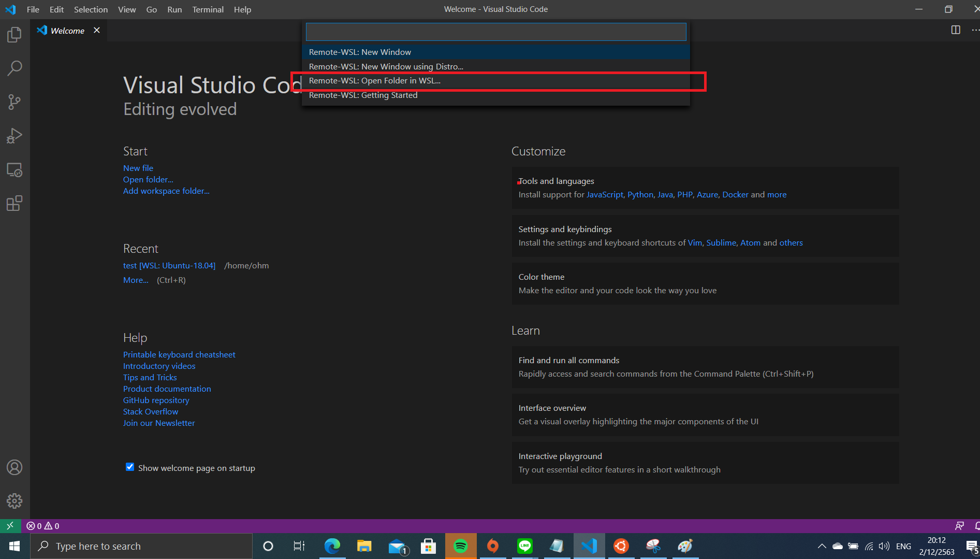Open the Source Control view

click(x=14, y=102)
